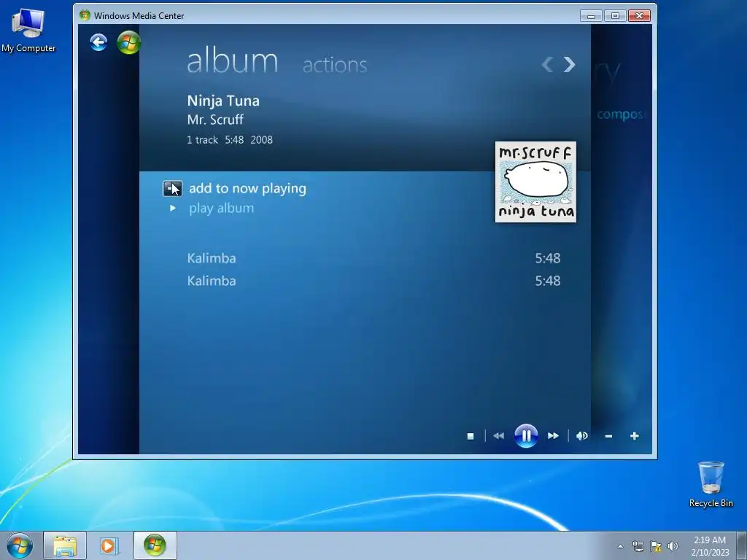Open the taskbar clock and date

(x=710, y=546)
